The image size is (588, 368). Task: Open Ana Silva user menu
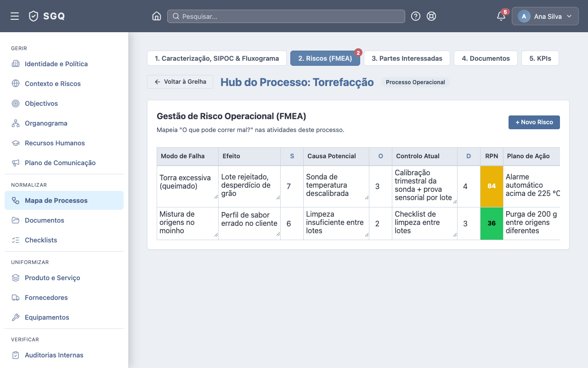[545, 16]
